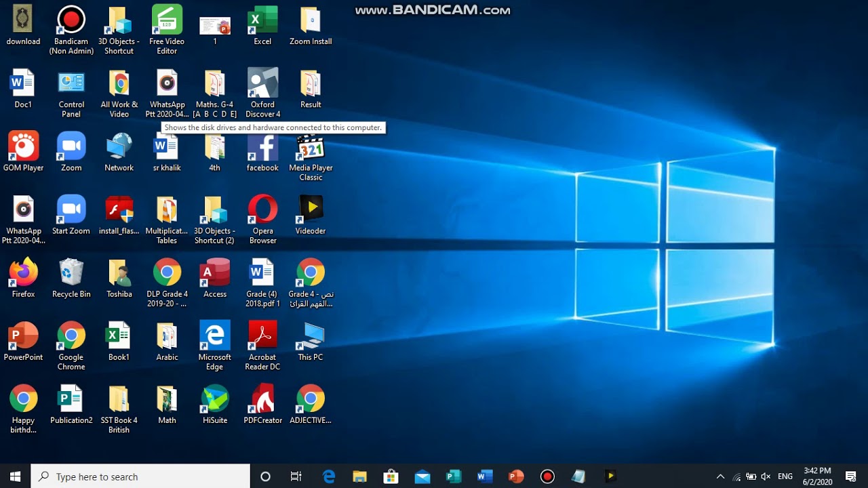Click the muted volume tray icon
This screenshot has width=868, height=488.
[x=766, y=476]
